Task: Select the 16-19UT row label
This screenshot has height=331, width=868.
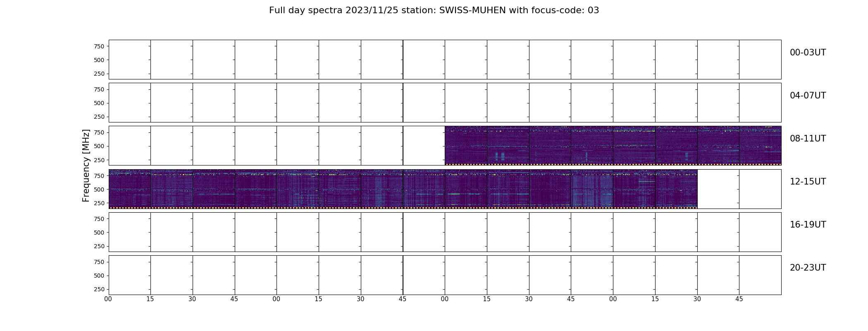Action: pos(808,225)
